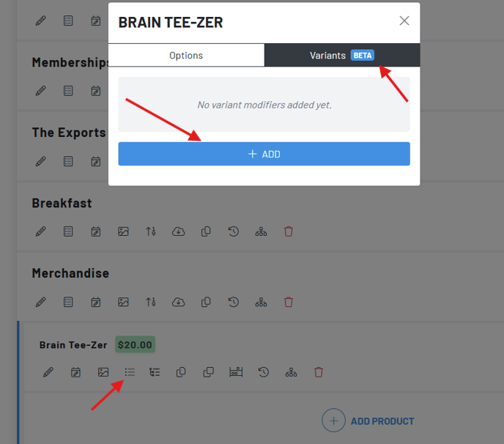Viewport: 504px width, 444px height.
Task: Open Brain Tee-Zer history icon
Action: point(264,372)
